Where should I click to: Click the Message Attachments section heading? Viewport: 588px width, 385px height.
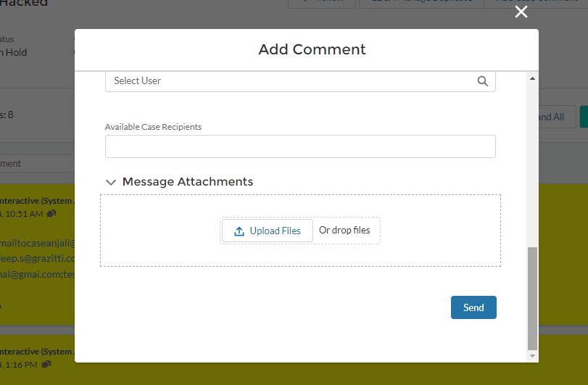point(188,182)
